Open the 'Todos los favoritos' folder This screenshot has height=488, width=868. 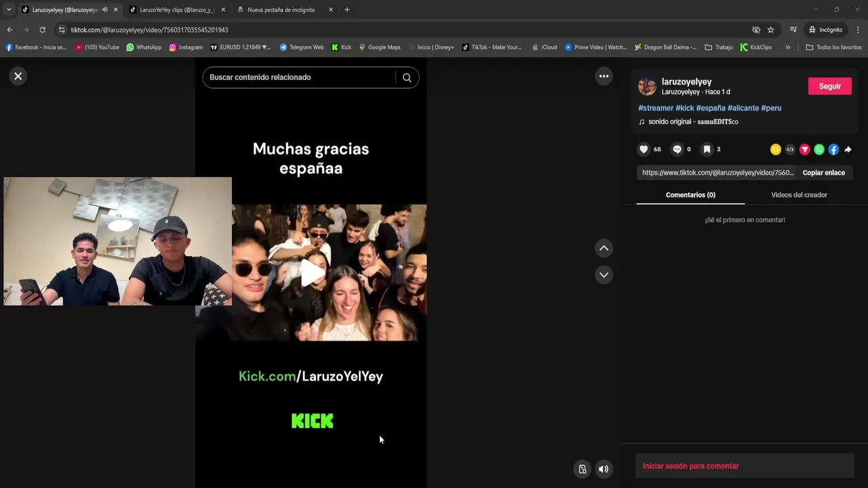[833, 47]
